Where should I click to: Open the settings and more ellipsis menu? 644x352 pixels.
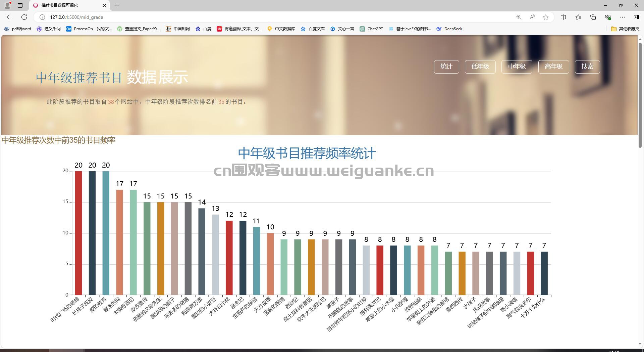click(623, 17)
